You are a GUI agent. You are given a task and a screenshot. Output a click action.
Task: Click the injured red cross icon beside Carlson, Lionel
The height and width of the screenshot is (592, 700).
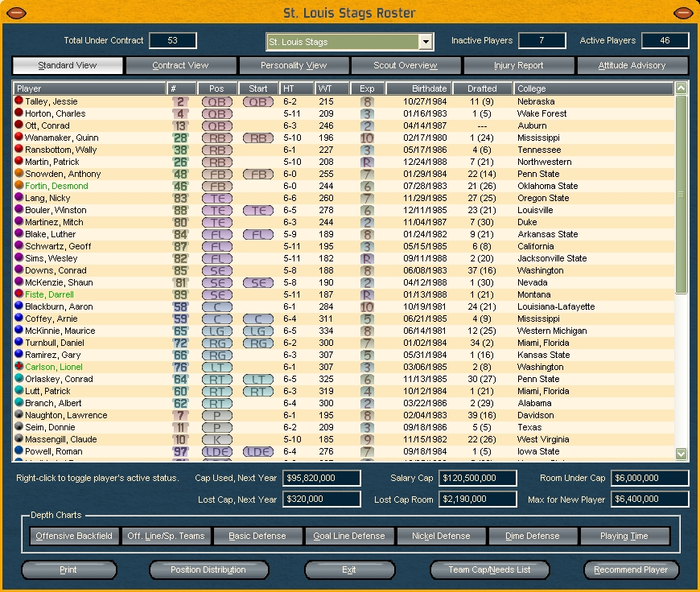pos(19,367)
